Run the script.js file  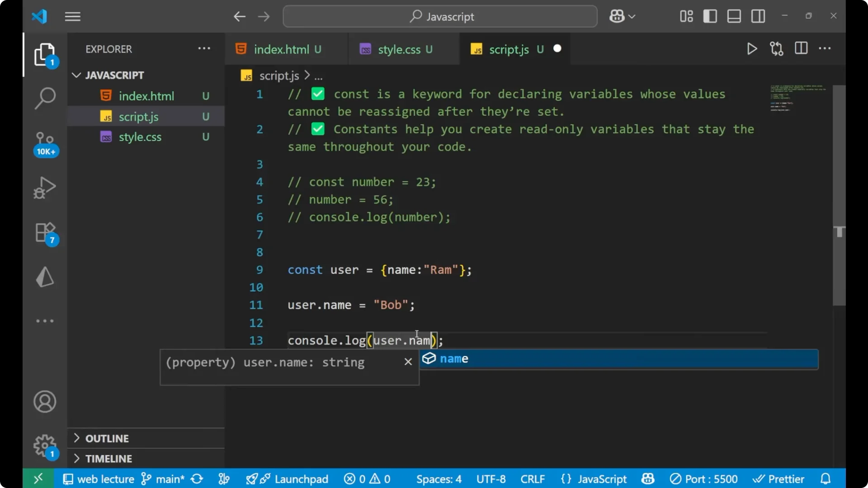pyautogui.click(x=752, y=49)
